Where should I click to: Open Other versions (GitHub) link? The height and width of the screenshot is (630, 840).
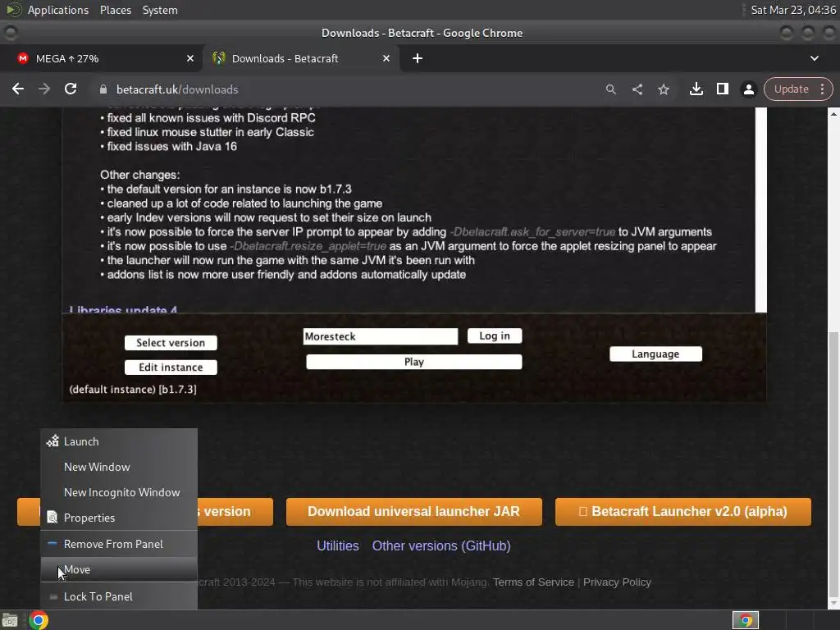click(441, 546)
